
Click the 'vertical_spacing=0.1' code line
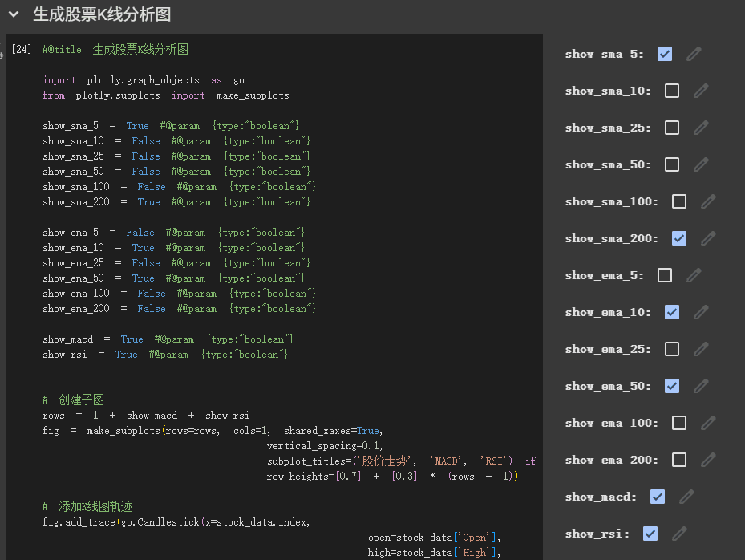pos(325,445)
